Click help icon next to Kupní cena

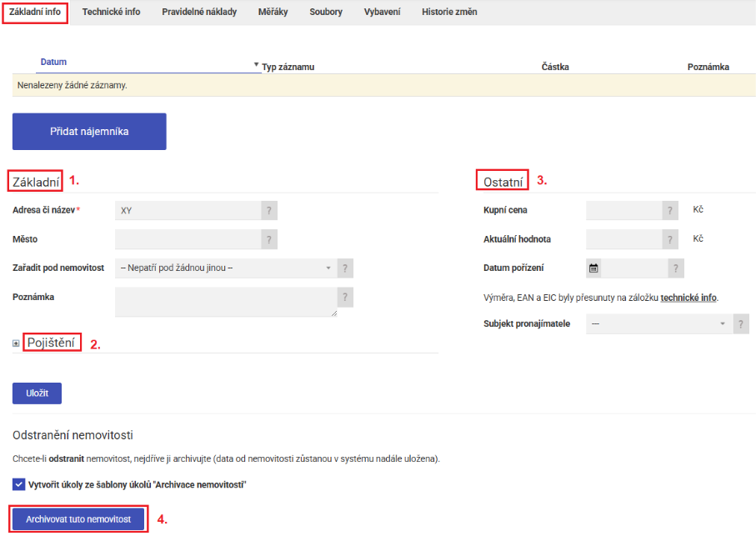(671, 211)
